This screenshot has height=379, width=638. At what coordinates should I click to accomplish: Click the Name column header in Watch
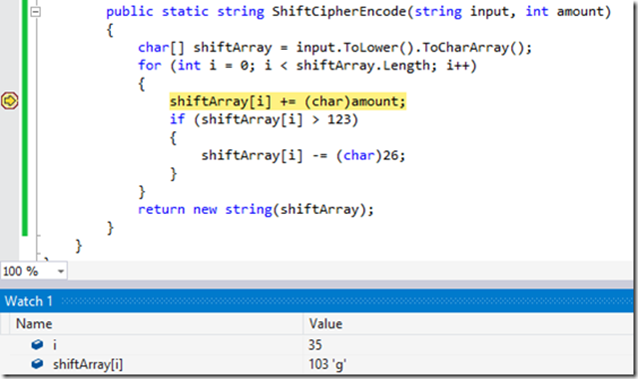[x=34, y=324]
